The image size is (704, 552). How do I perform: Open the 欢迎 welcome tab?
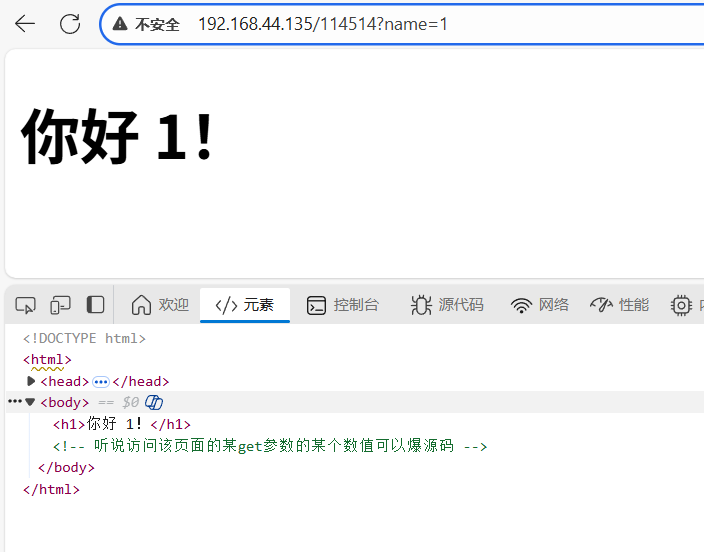[x=160, y=305]
